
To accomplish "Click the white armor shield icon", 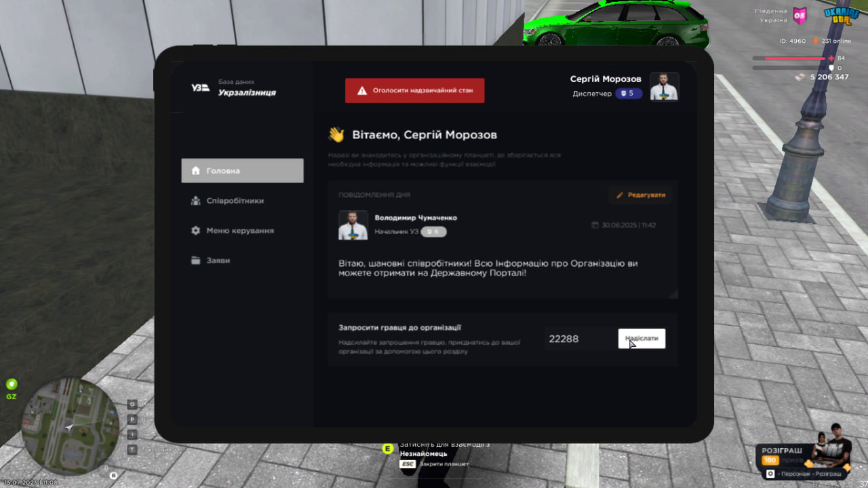I will coord(832,68).
